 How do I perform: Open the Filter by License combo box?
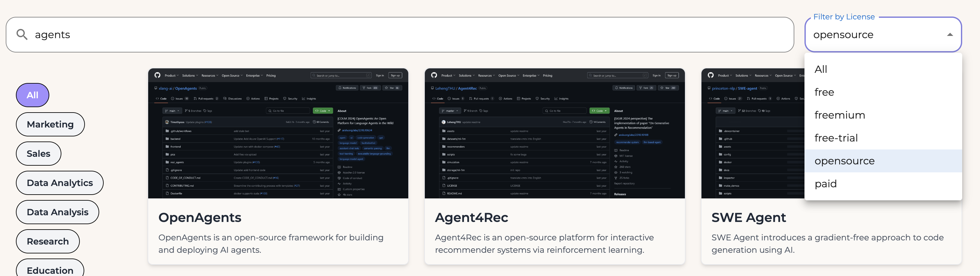pyautogui.click(x=883, y=35)
